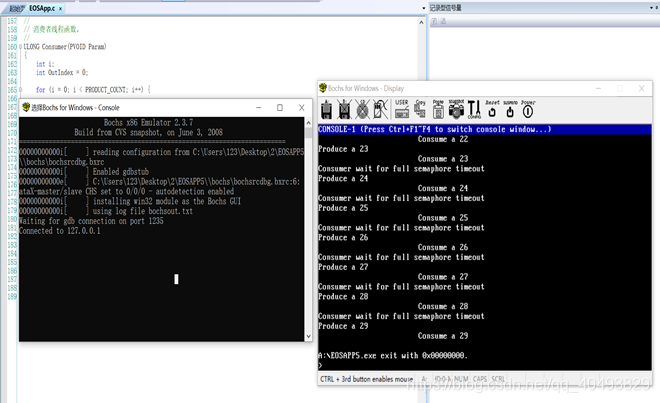660x403 pixels.
Task: Select the EOSApp.c editor tab
Action: pyautogui.click(x=42, y=8)
